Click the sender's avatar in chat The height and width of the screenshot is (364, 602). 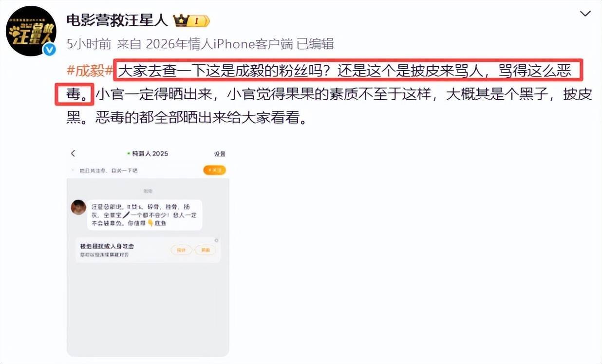click(78, 208)
